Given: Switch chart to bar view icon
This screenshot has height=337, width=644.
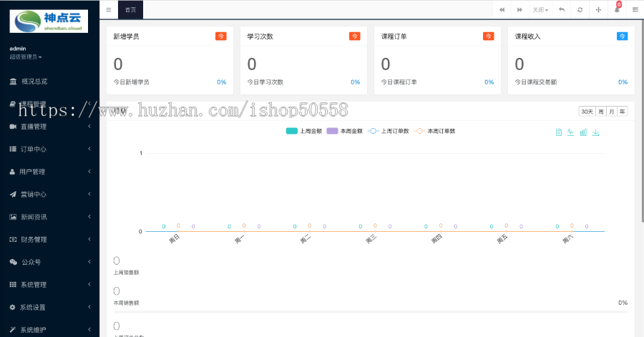Looking at the screenshot, I should 583,132.
